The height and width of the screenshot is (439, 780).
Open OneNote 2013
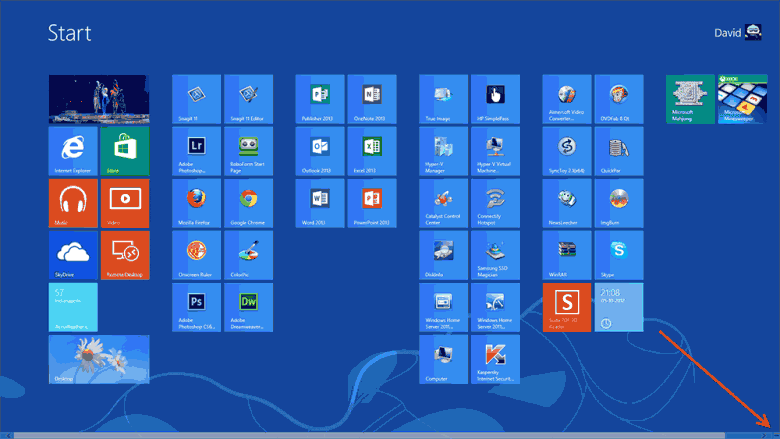point(372,99)
